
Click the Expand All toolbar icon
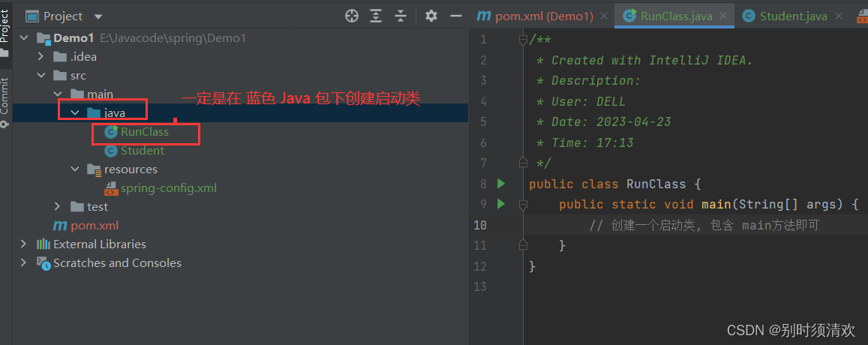click(376, 16)
